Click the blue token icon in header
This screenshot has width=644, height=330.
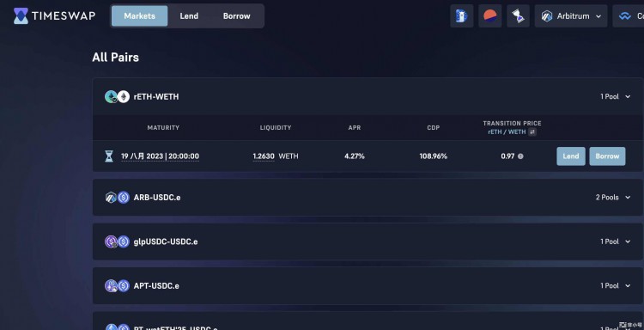click(x=462, y=16)
